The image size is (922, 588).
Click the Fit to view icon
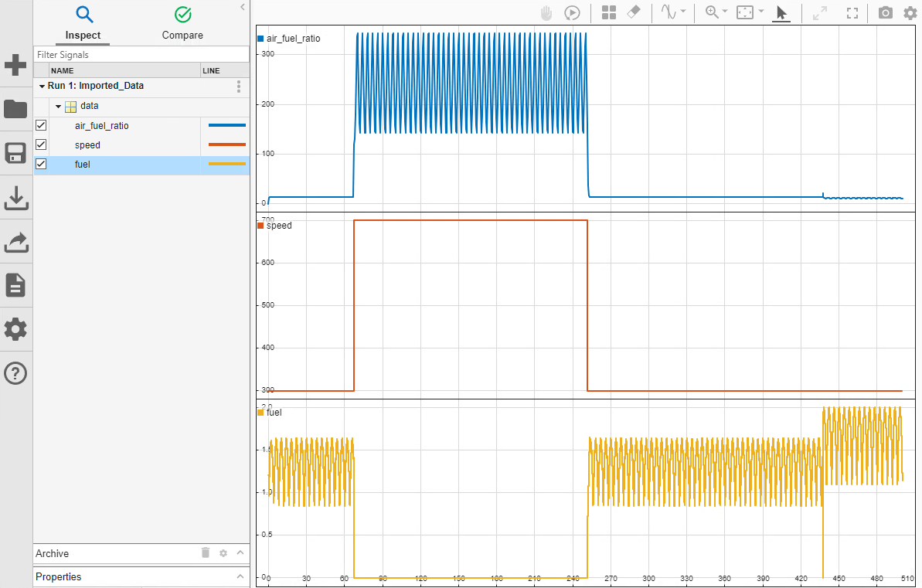click(x=745, y=12)
